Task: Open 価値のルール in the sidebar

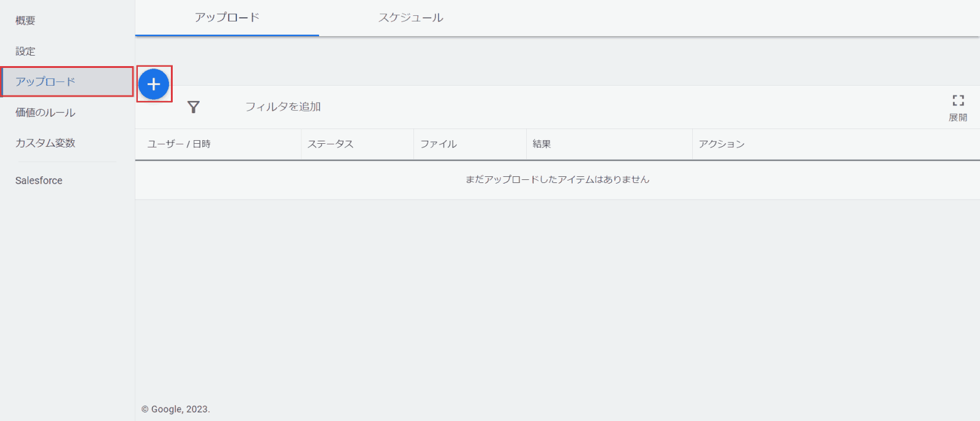Action: click(x=45, y=113)
